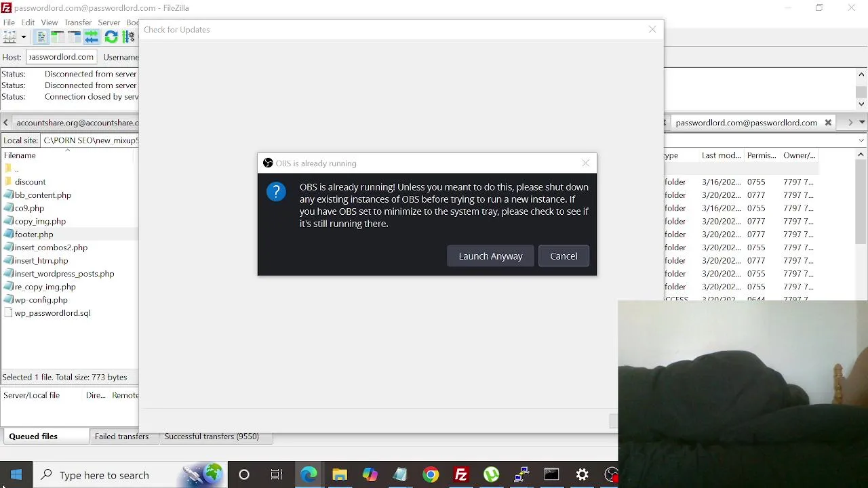Screen dimensions: 868x488
Task: Toggle the local directory tree view
Action: [58, 37]
